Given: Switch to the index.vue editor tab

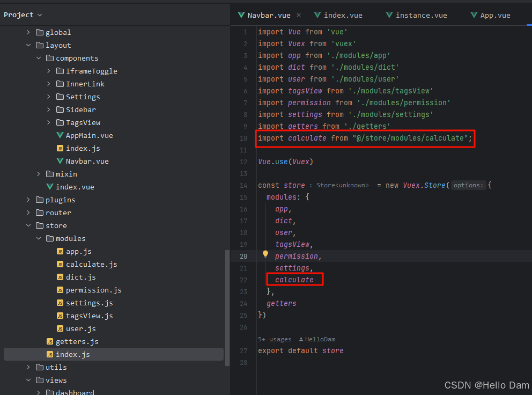Looking at the screenshot, I should tap(338, 15).
